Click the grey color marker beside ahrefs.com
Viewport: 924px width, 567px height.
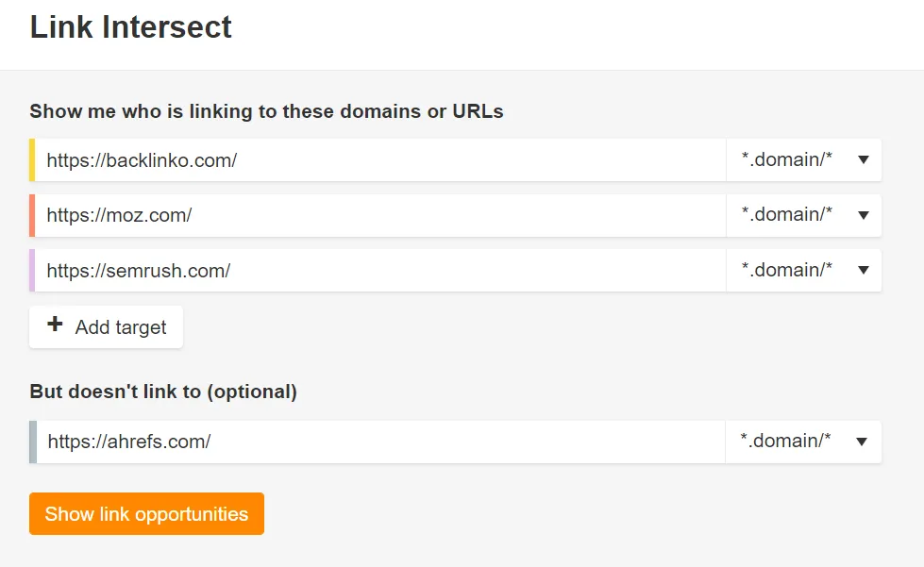tap(33, 442)
